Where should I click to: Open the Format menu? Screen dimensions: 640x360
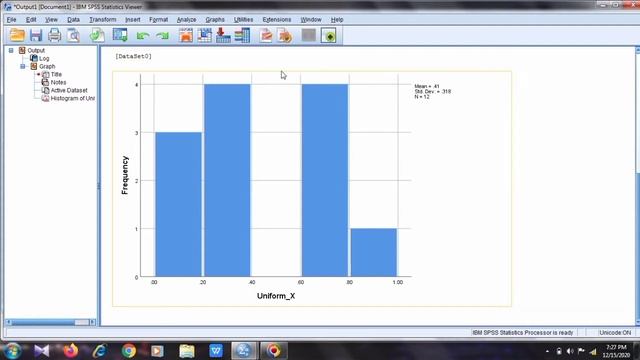158,20
